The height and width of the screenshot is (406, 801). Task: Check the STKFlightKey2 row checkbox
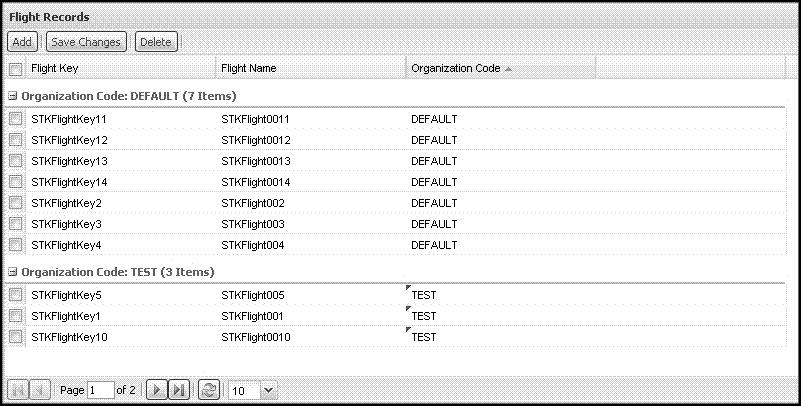16,202
